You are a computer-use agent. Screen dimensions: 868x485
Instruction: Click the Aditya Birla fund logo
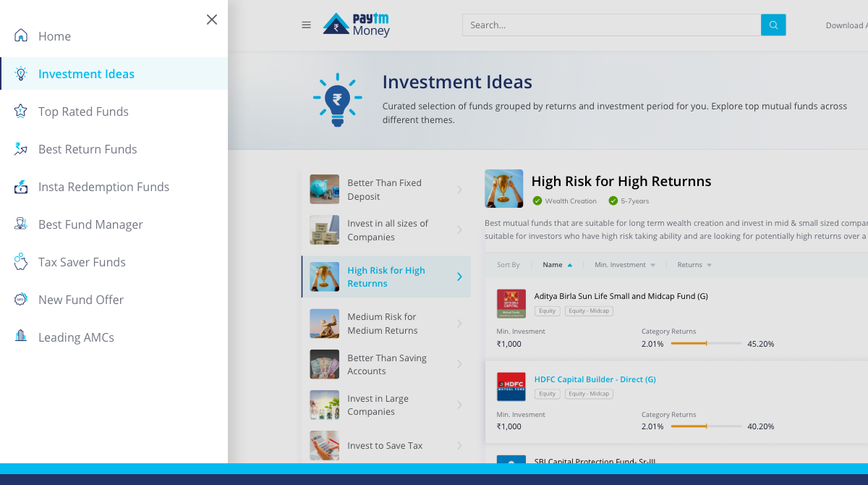(511, 303)
